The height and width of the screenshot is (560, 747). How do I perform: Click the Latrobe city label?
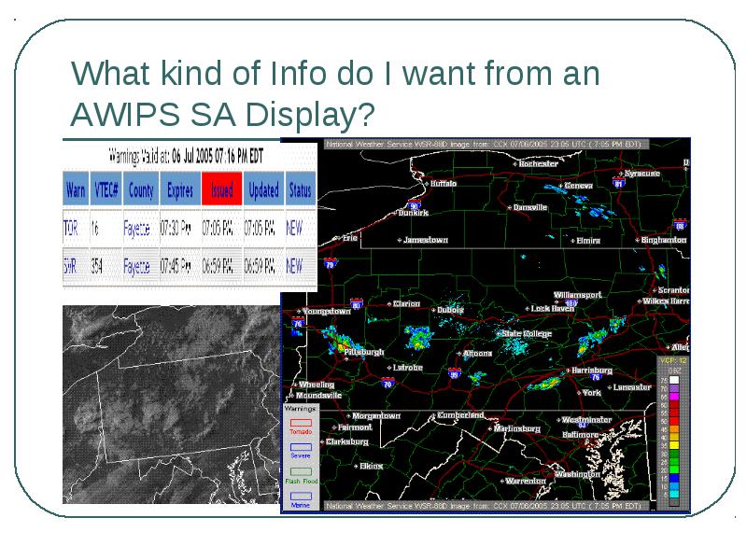point(408,368)
